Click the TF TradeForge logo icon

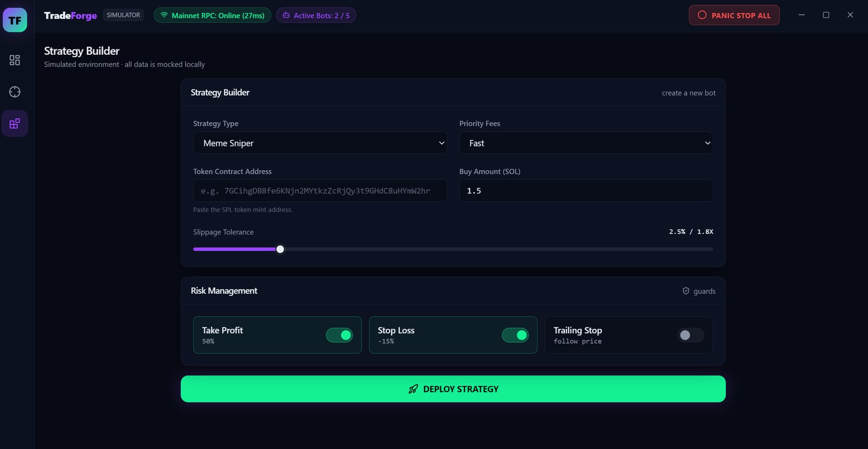[15, 20]
